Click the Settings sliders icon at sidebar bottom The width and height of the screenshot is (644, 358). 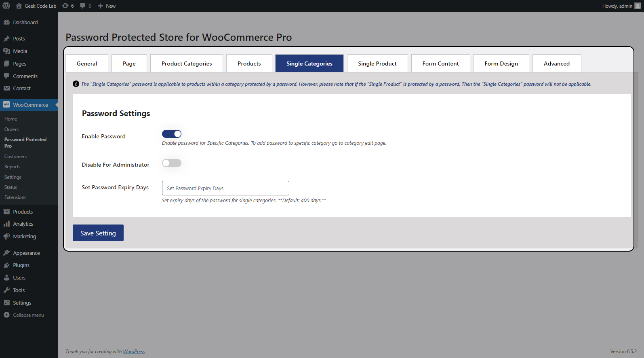[x=6, y=303]
